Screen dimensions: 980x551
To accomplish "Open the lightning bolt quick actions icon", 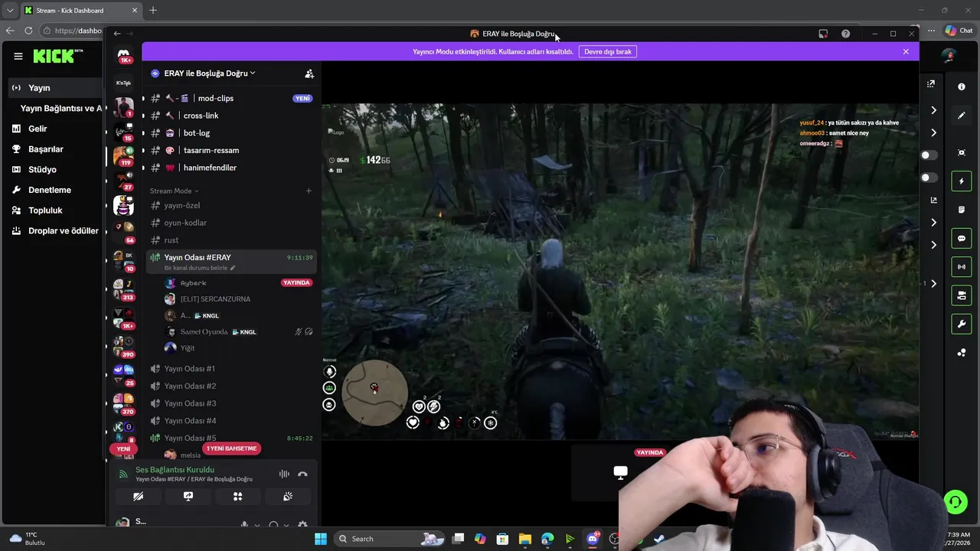I will (962, 181).
